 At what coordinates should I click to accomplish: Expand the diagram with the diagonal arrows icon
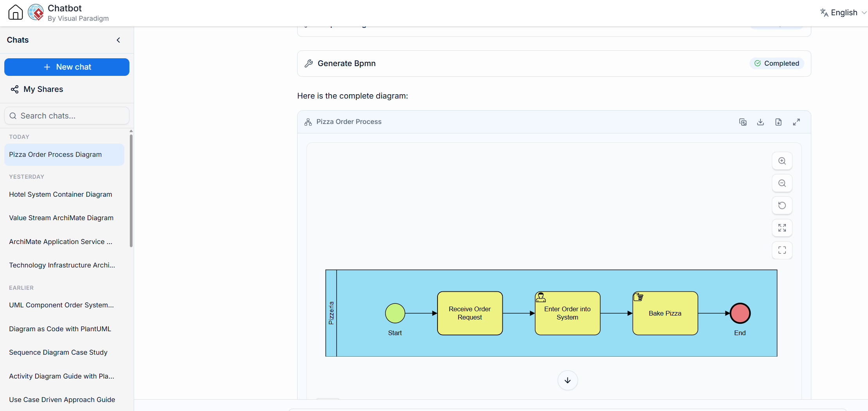[796, 122]
